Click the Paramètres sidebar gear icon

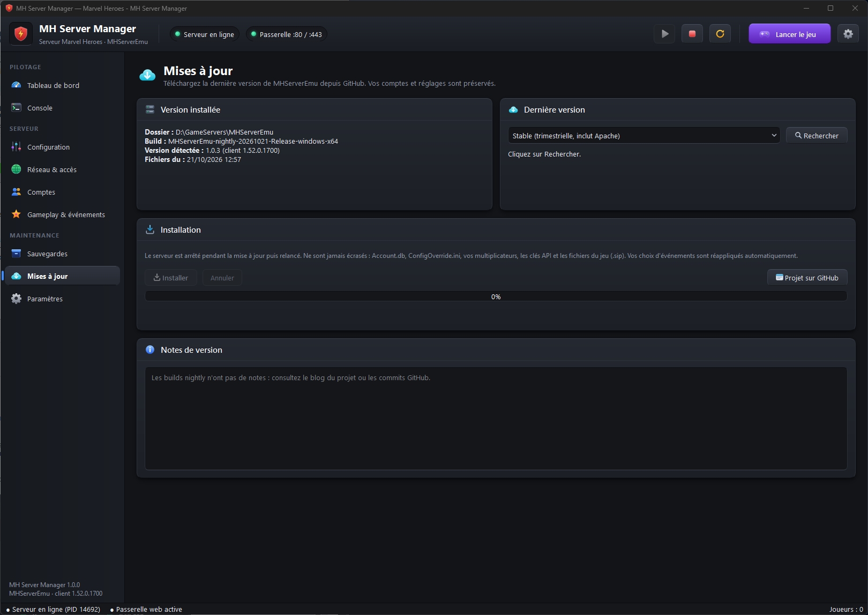[x=17, y=299]
